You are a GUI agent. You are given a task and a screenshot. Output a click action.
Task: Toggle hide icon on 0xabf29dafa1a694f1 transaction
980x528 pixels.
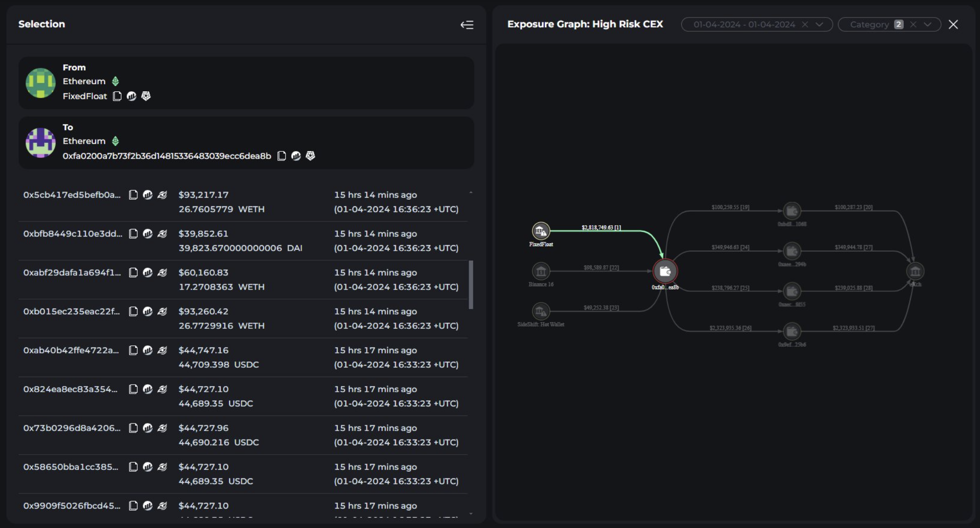click(x=162, y=273)
